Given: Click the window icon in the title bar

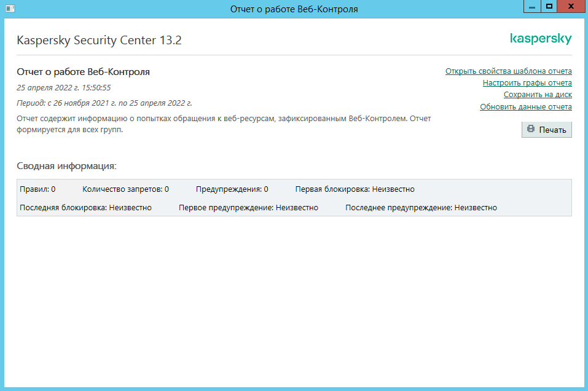Looking at the screenshot, I should point(10,8).
